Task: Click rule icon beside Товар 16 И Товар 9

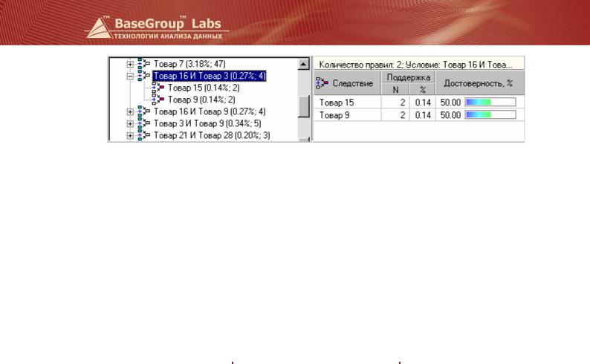Action: click(x=143, y=111)
